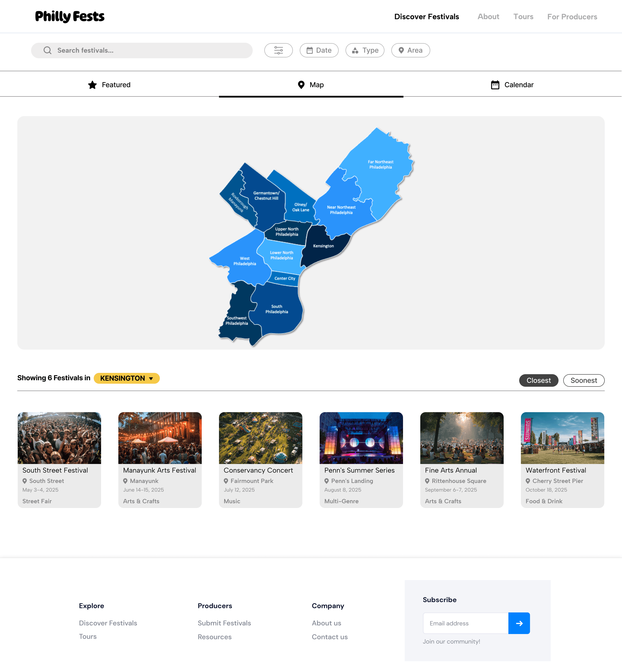This screenshot has height=672, width=622.
Task: Click the star icon beside Featured
Action: 92,85
